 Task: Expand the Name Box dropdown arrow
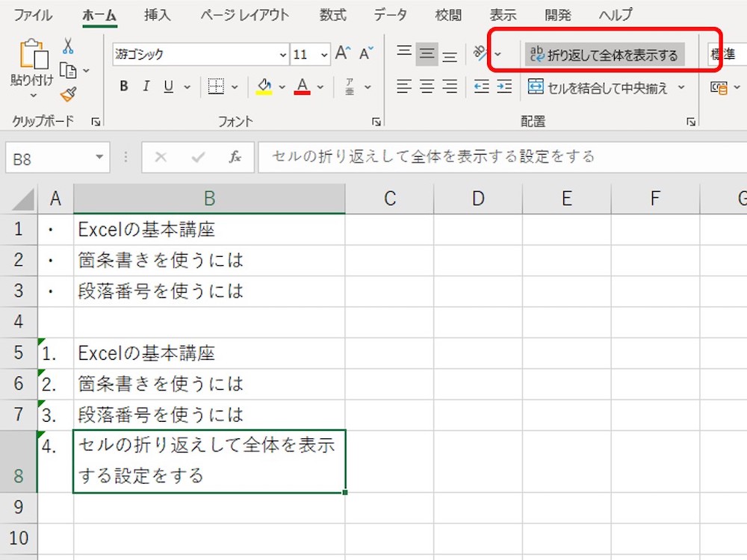99,157
